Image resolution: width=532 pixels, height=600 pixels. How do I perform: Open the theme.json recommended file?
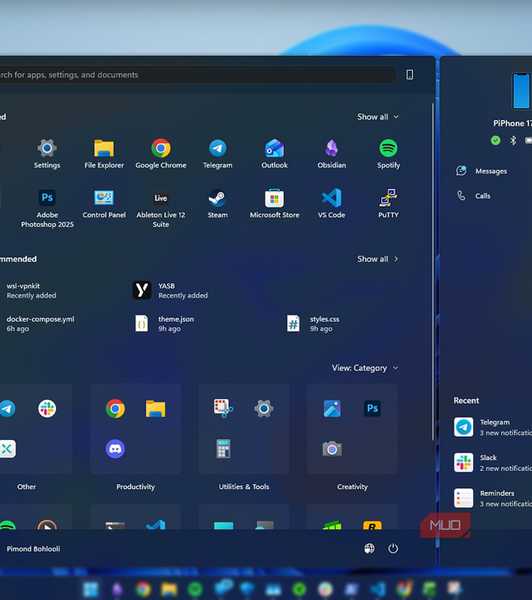click(x=165, y=324)
